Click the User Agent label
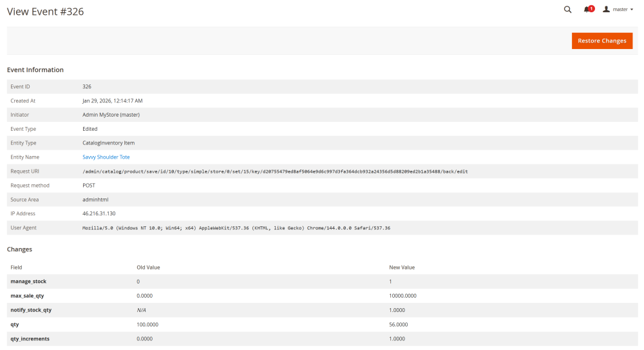Screen dimensions: 644x350 [x=23, y=228]
